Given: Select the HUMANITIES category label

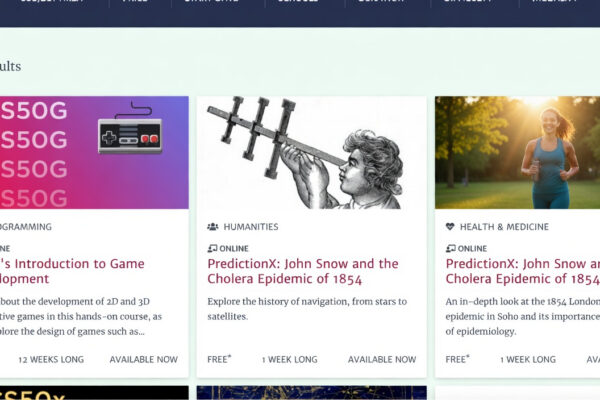Looking at the screenshot, I should point(251,227).
